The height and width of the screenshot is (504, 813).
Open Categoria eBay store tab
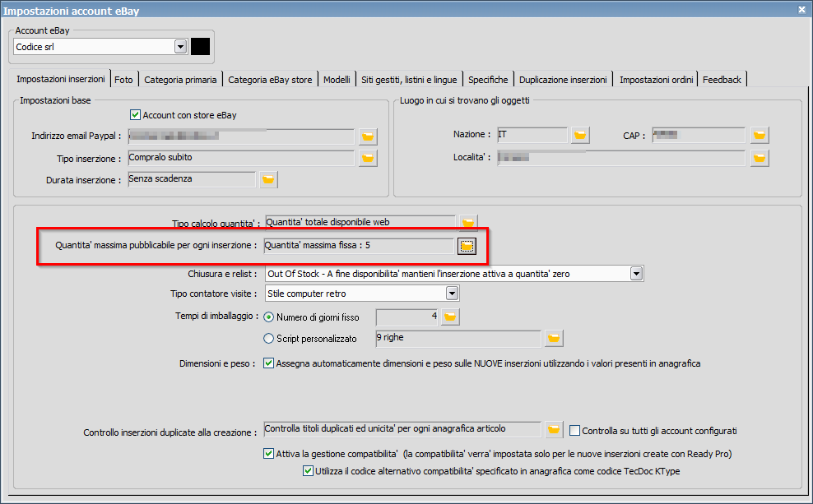tap(270, 80)
